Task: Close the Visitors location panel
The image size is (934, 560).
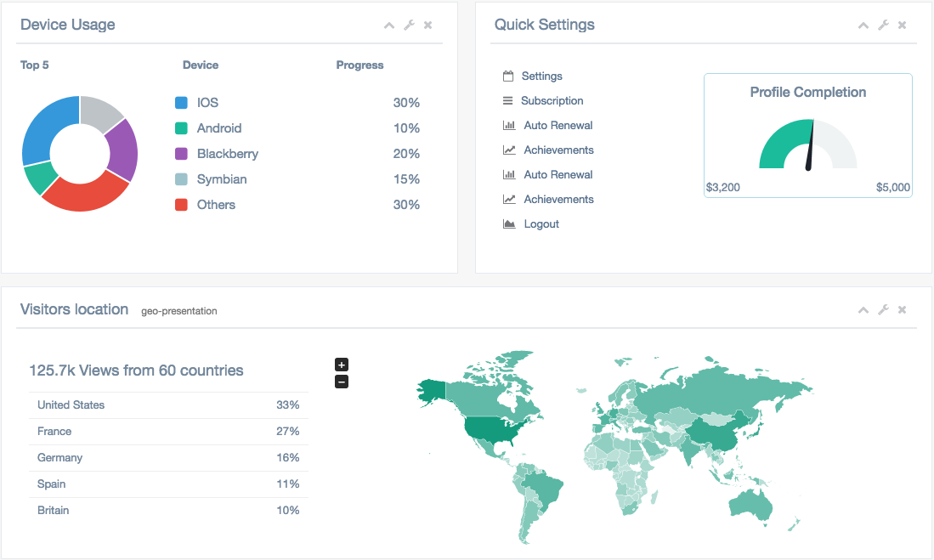Action: 902,310
